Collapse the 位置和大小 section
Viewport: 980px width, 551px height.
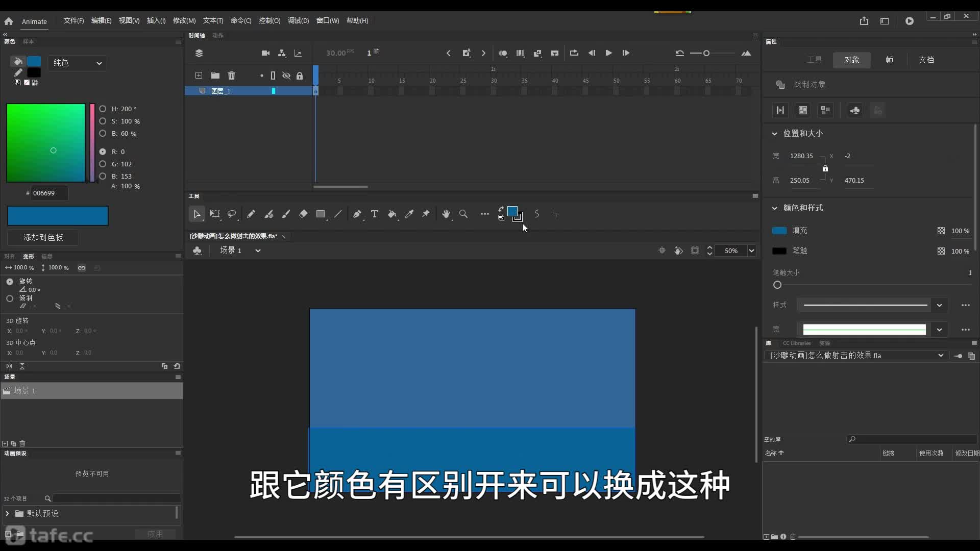tap(774, 134)
